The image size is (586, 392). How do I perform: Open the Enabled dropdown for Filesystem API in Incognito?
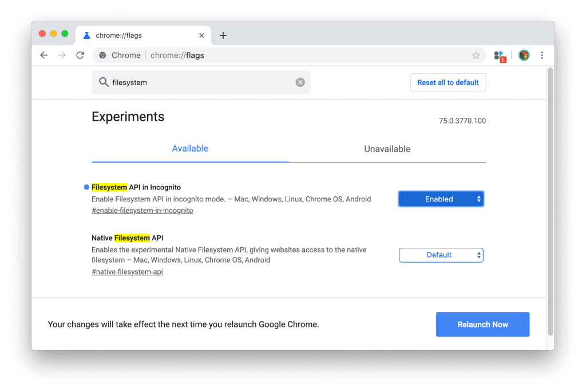pos(441,199)
